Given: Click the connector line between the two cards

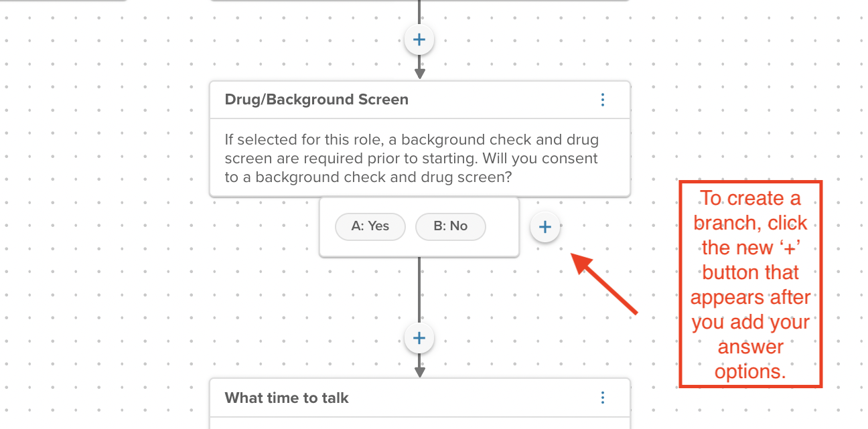Looking at the screenshot, I should 419,294.
